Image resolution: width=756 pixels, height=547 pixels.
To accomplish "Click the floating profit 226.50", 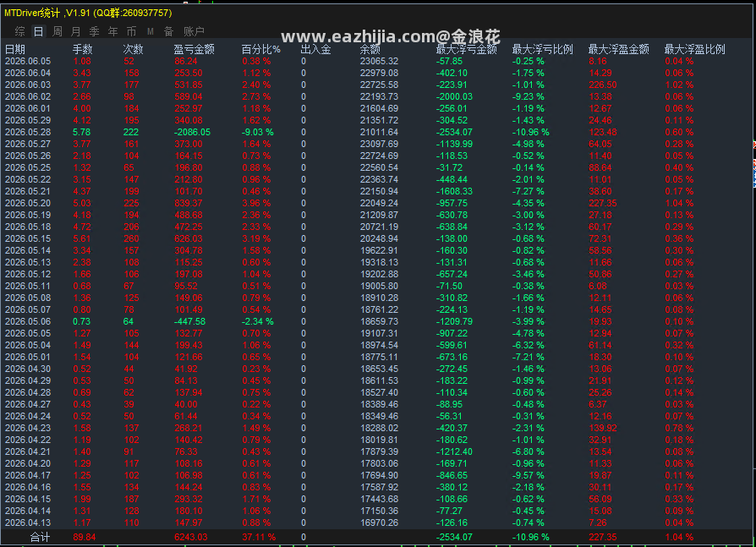I will pos(603,85).
